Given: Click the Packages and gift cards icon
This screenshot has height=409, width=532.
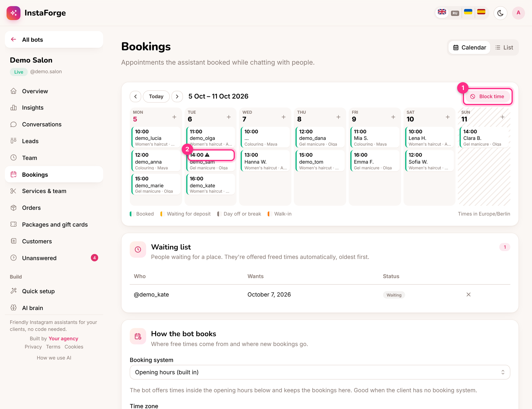Looking at the screenshot, I should [13, 224].
